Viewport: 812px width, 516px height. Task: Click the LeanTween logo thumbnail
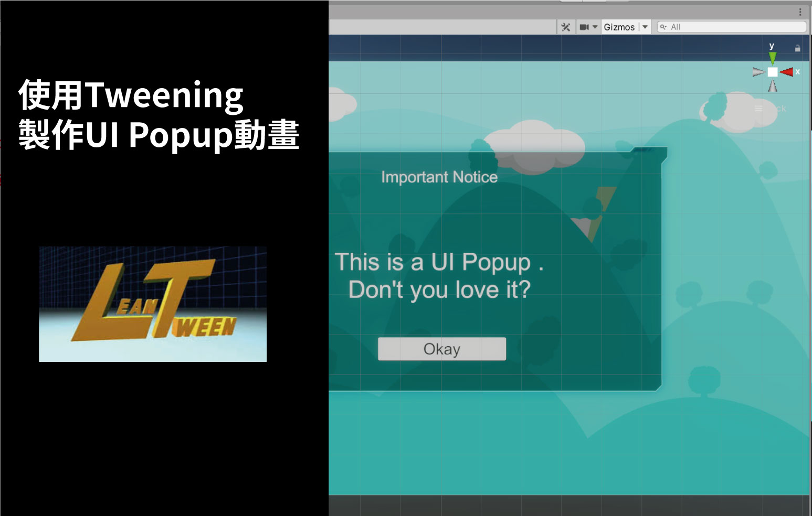pos(152,304)
